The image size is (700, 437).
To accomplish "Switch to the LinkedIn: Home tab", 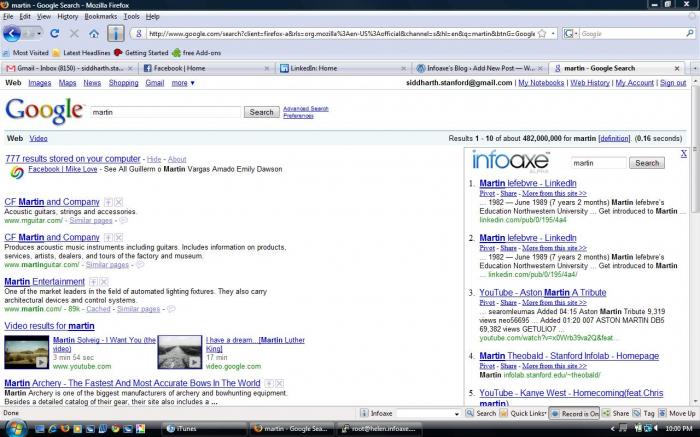I will tap(342, 68).
